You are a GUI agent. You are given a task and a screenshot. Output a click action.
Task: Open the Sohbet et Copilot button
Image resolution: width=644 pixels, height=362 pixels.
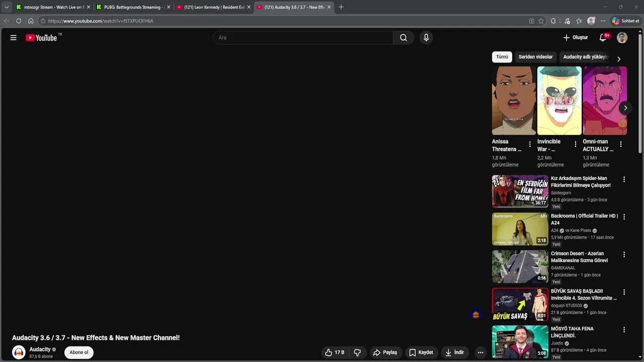626,21
